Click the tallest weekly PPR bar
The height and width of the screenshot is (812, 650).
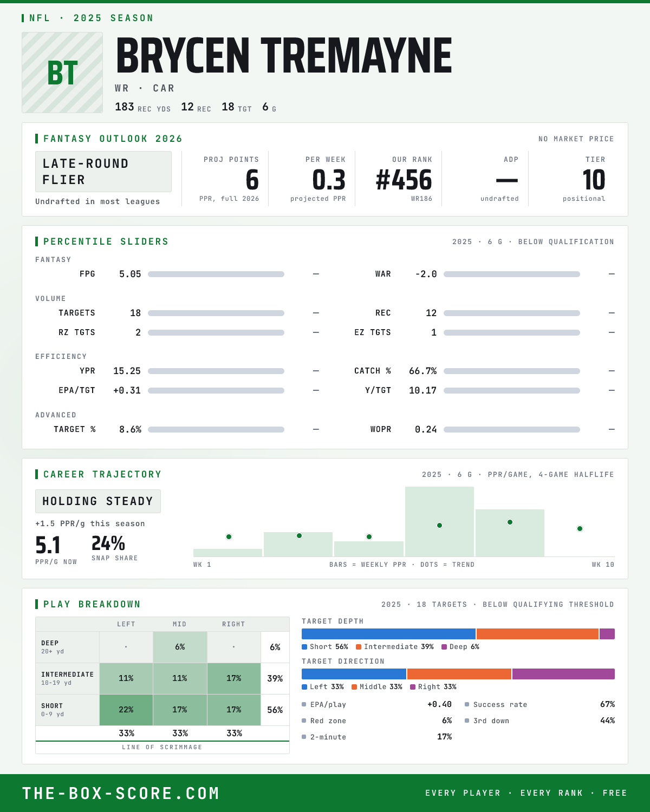click(x=439, y=522)
